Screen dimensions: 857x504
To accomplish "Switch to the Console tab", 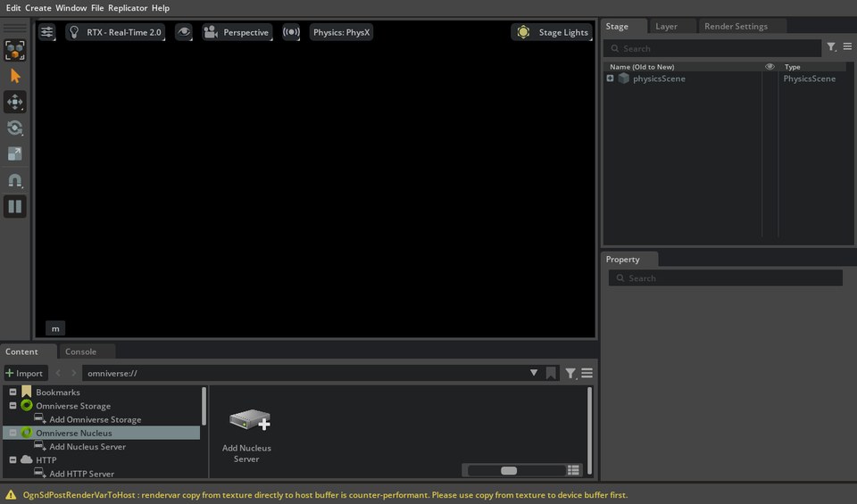I will coord(87,351).
